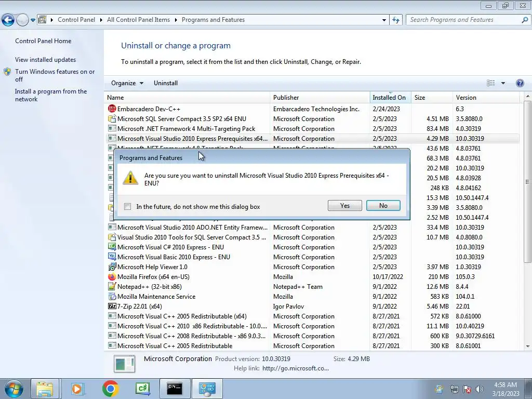The width and height of the screenshot is (532, 399).
Task: Click the Search Programs and Features field
Action: coord(465,20)
